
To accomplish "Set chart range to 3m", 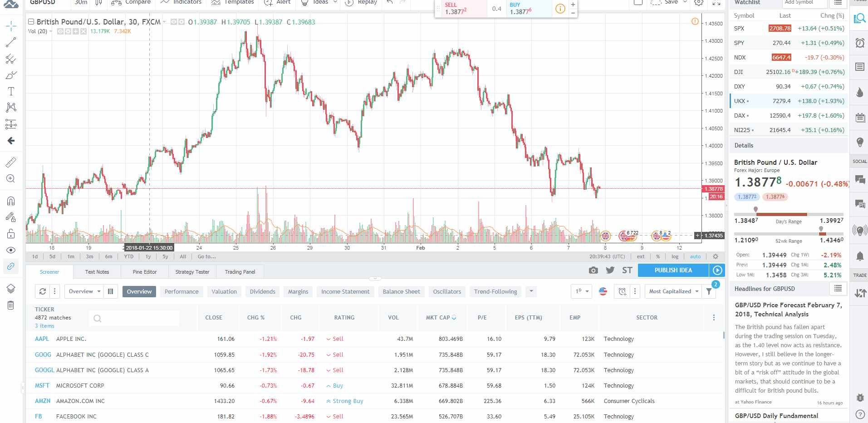I will point(90,256).
